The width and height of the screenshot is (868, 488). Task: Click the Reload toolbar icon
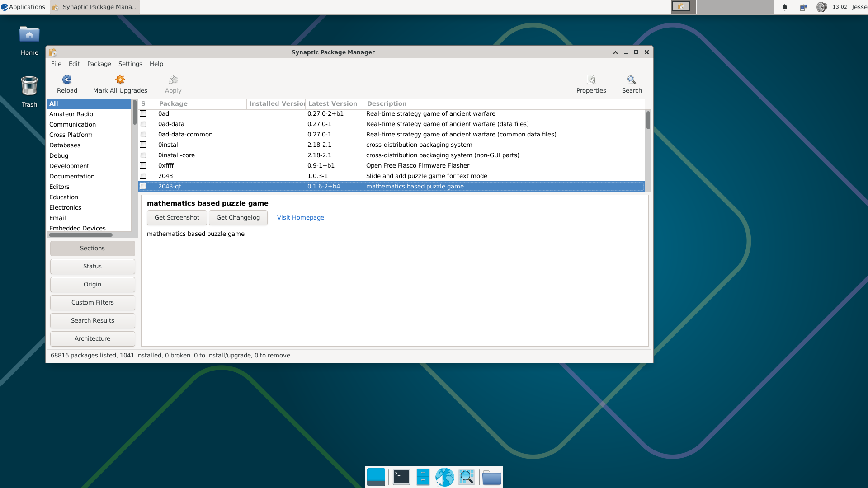tap(67, 80)
